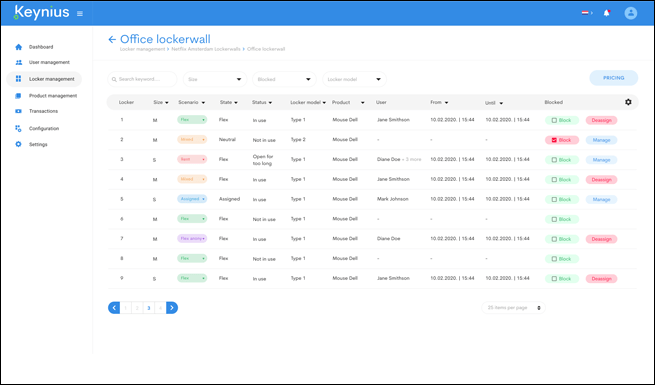The width and height of the screenshot is (655, 385).
Task: Click Deassign for locker 4
Action: coord(601,180)
